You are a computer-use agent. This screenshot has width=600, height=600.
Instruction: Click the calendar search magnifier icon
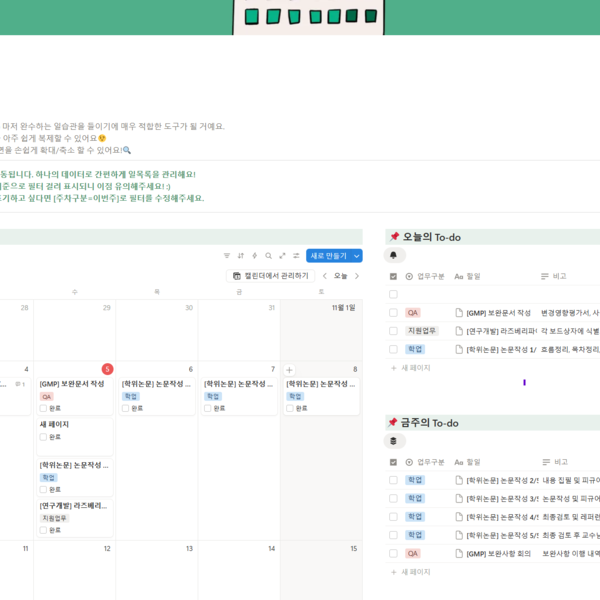click(269, 256)
